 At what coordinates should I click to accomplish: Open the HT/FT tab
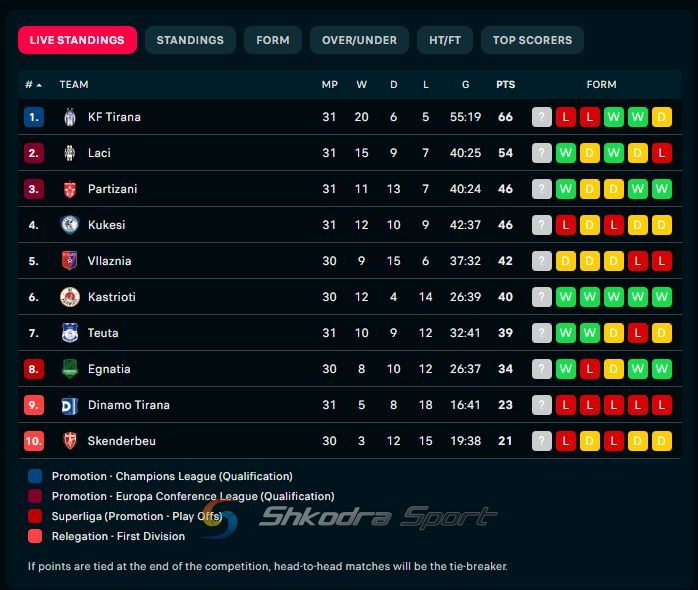click(445, 40)
